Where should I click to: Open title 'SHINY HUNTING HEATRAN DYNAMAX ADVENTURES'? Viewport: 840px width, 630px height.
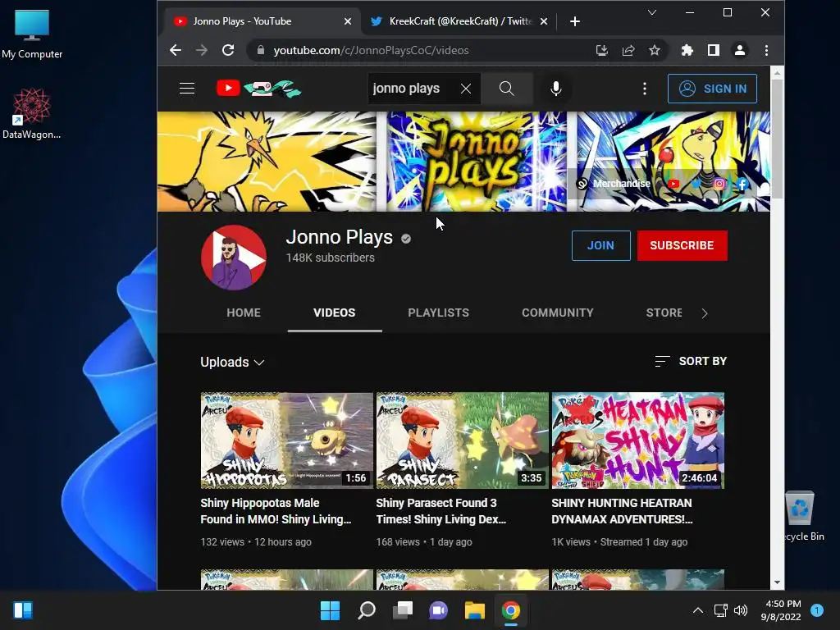[x=622, y=511]
